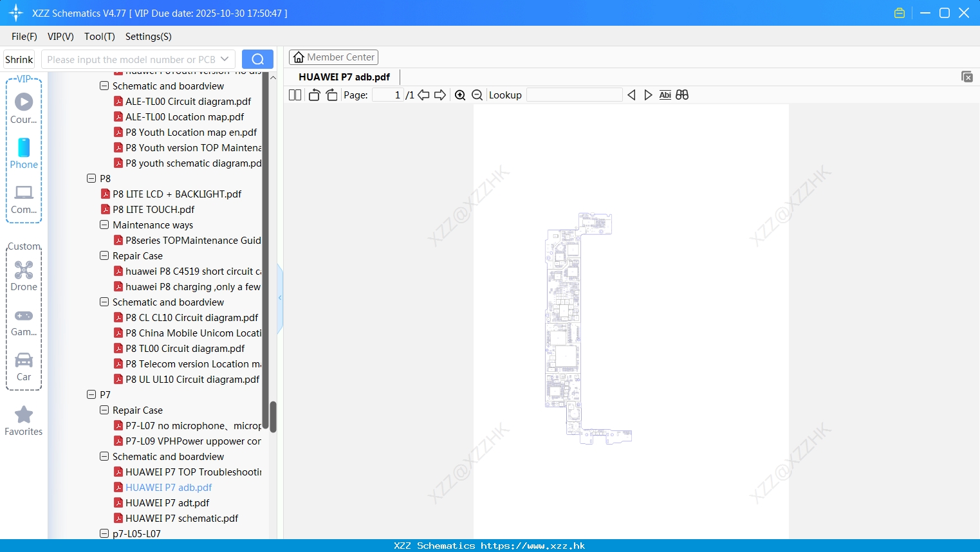Collapse the P7 tree node

tap(91, 394)
